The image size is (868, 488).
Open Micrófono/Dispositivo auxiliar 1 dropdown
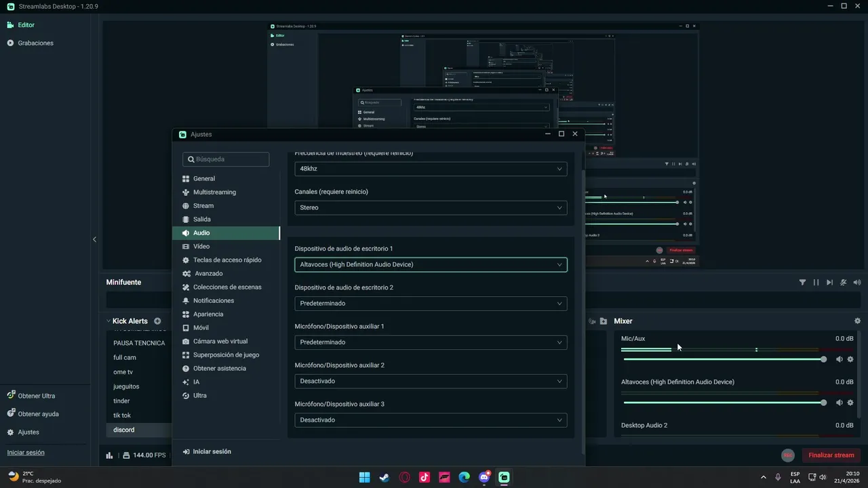[x=431, y=342]
